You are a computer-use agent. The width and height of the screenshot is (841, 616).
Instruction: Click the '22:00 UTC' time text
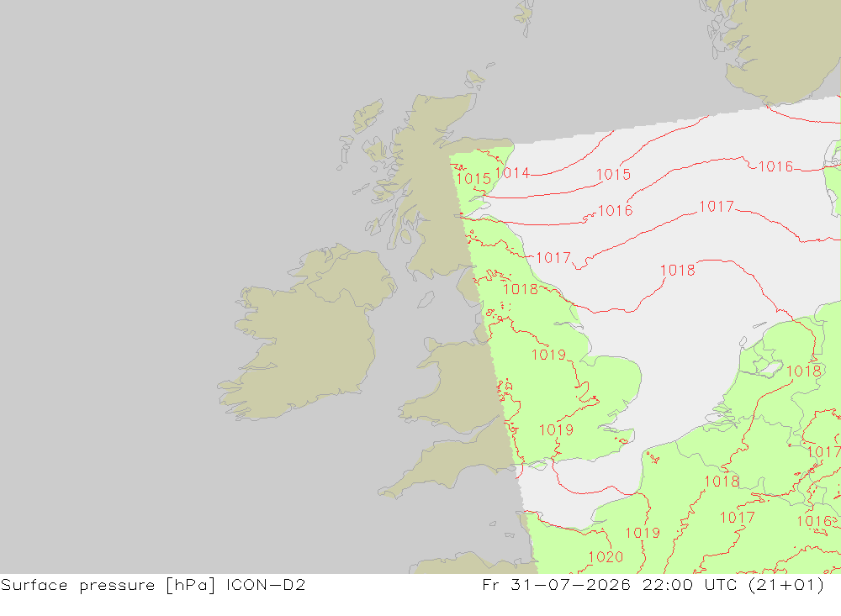(x=690, y=584)
